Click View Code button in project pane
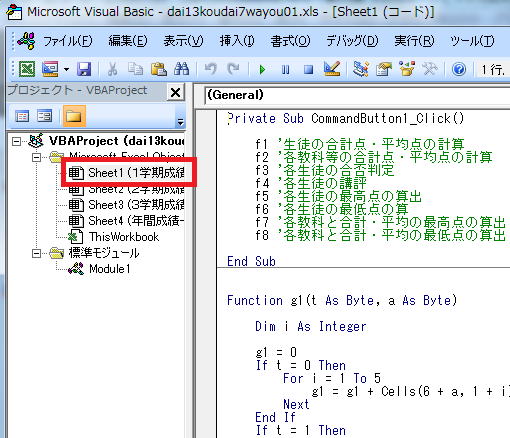 (x=22, y=116)
